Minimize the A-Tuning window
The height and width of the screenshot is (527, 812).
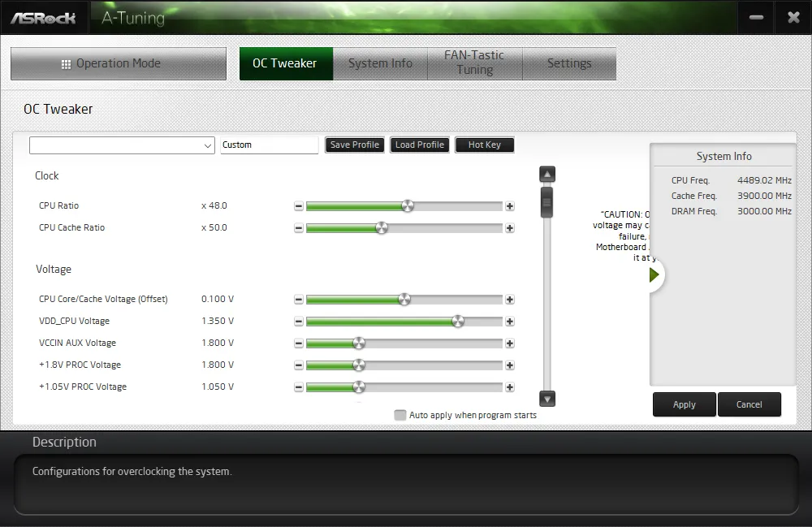point(756,18)
